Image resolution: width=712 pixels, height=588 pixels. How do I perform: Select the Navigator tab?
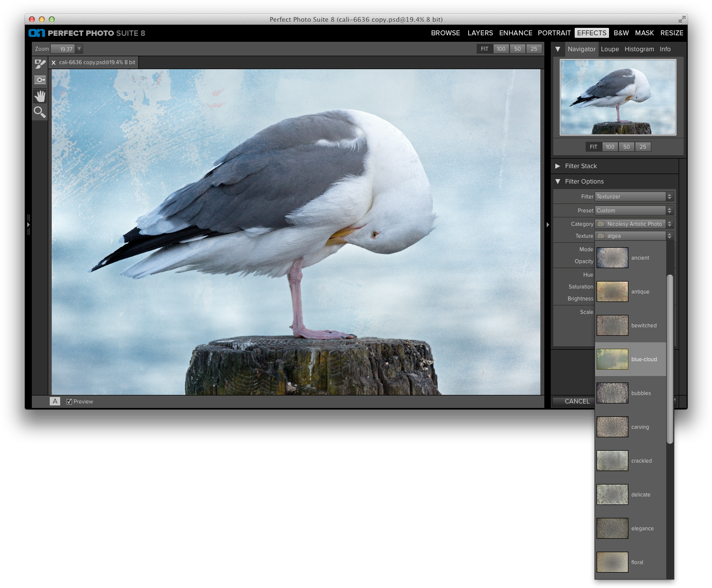(x=581, y=49)
